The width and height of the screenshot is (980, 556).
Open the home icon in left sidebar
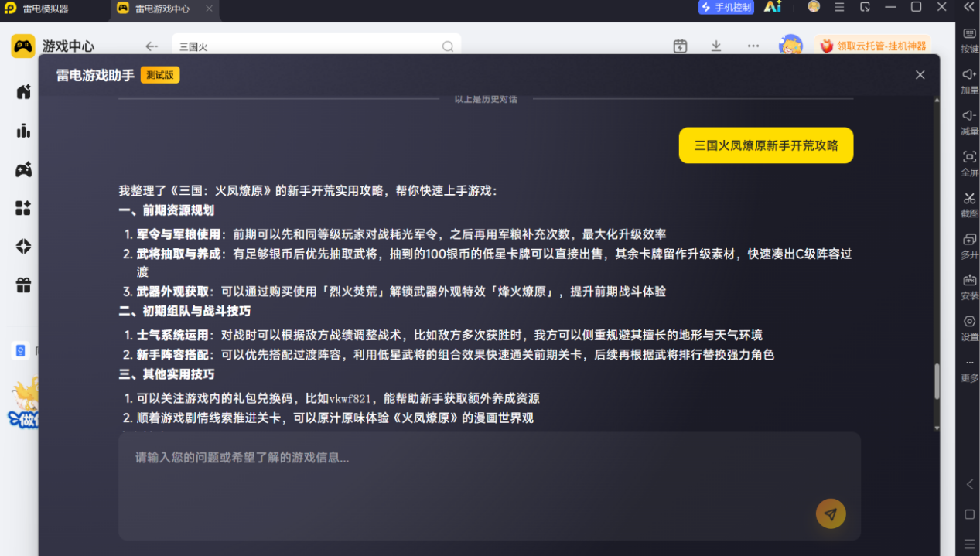(23, 91)
